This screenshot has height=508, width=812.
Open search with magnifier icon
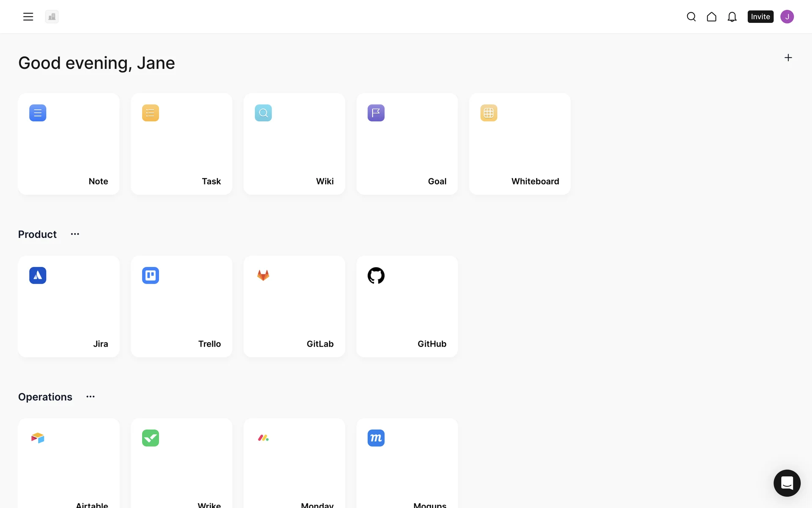691,17
